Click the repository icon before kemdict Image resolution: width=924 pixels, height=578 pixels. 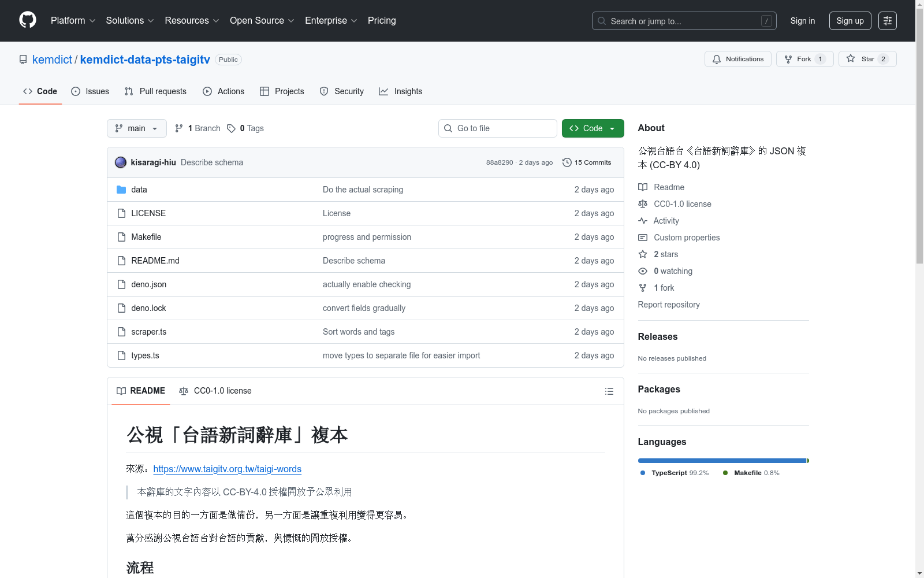point(23,60)
